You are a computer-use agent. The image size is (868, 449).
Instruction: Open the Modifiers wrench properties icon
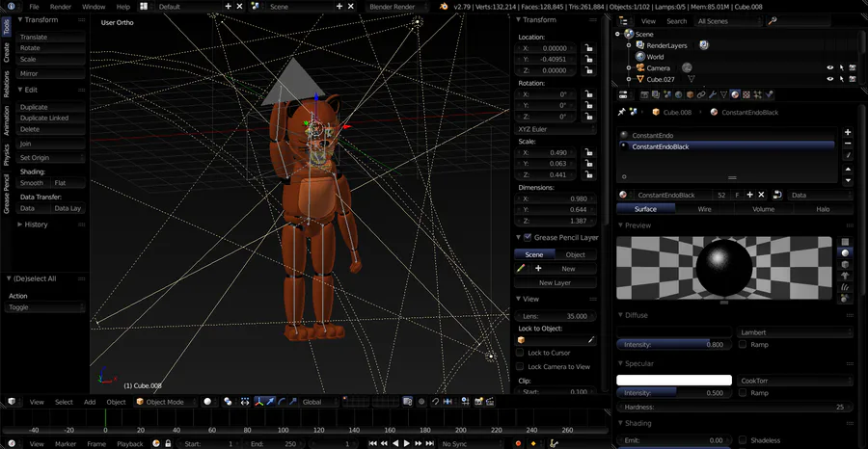(x=713, y=95)
